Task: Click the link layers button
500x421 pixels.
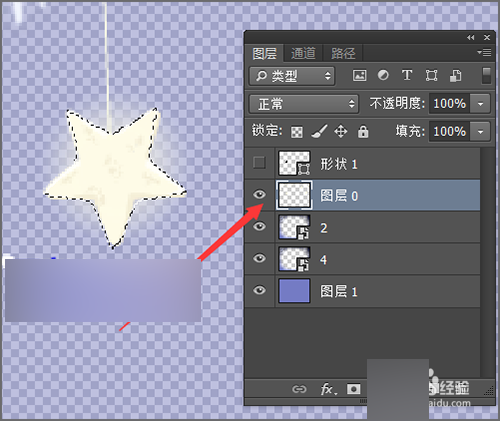Action: pyautogui.click(x=299, y=389)
